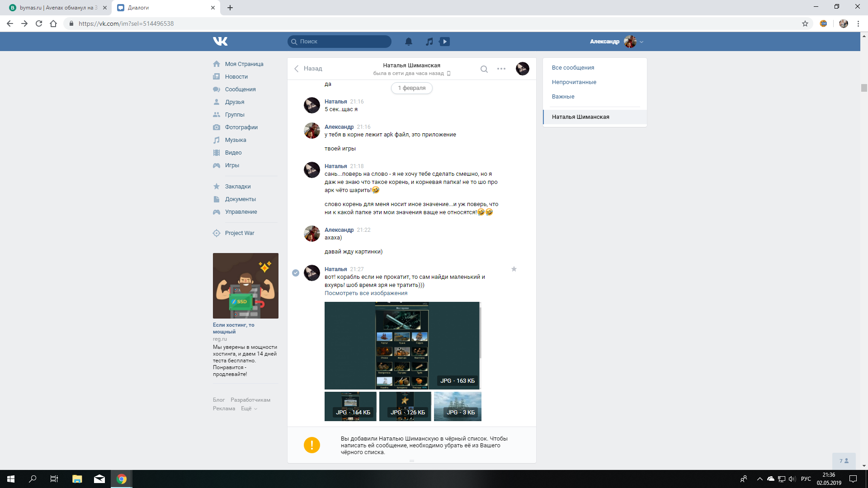The image size is (868, 488).
Task: Bookmark the current page with the star icon
Action: tap(805, 23)
